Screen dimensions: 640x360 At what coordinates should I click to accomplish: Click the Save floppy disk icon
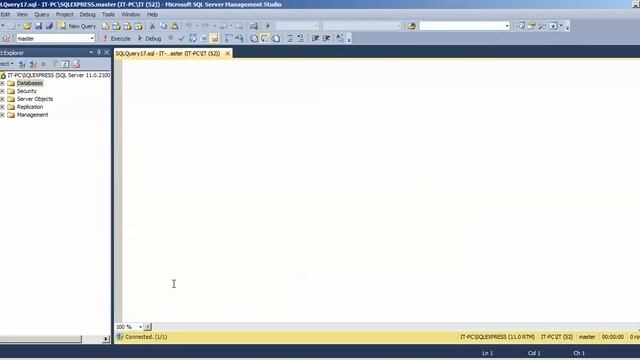point(38,26)
